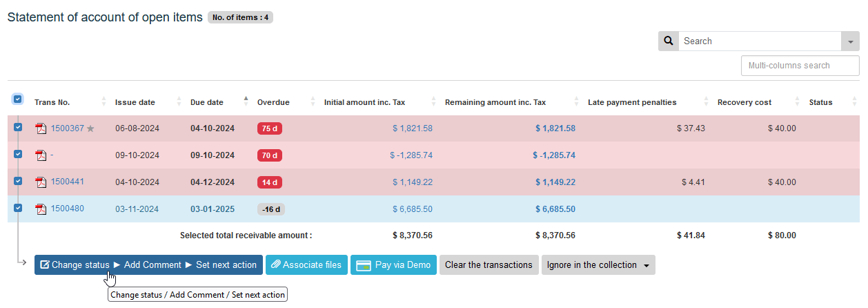
Task: Click the magnifying glass search icon
Action: [x=668, y=41]
